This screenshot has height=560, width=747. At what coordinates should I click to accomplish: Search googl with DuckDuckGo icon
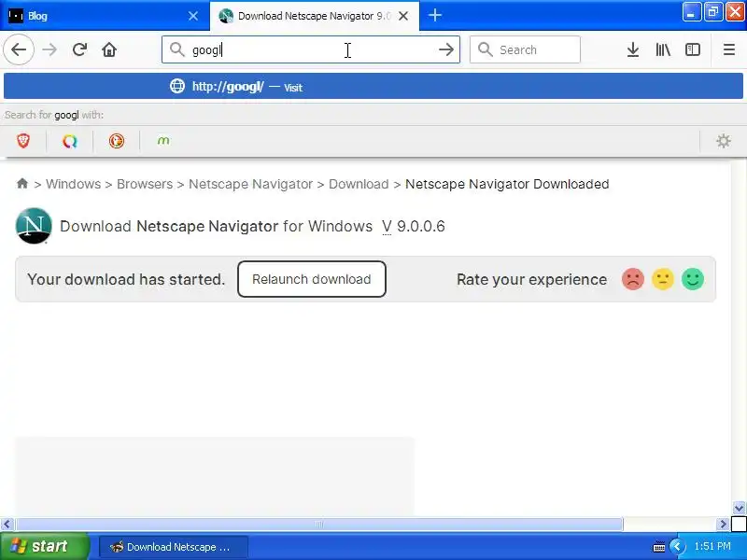(117, 141)
